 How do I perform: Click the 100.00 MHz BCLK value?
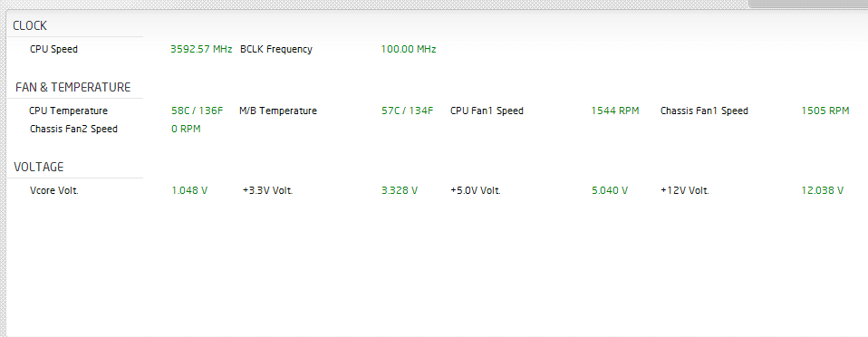[x=409, y=49]
